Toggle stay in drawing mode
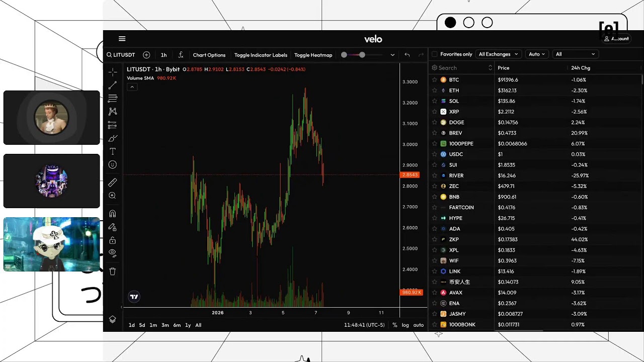 point(112,227)
